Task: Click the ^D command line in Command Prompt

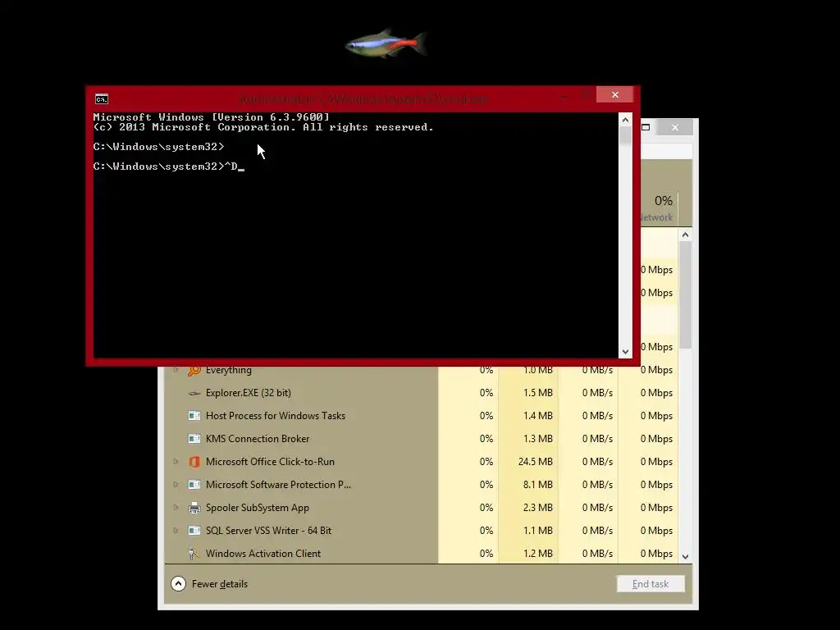Action: pos(169,167)
